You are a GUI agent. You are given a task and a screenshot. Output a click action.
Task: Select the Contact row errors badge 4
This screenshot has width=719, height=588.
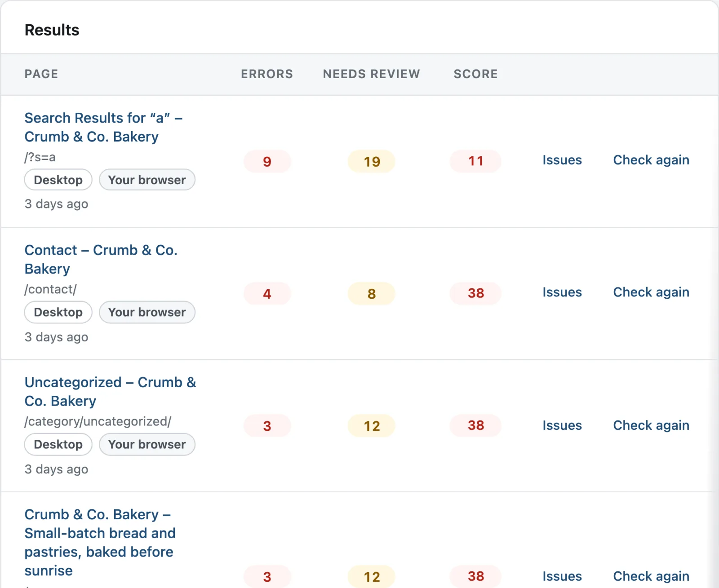pyautogui.click(x=267, y=293)
